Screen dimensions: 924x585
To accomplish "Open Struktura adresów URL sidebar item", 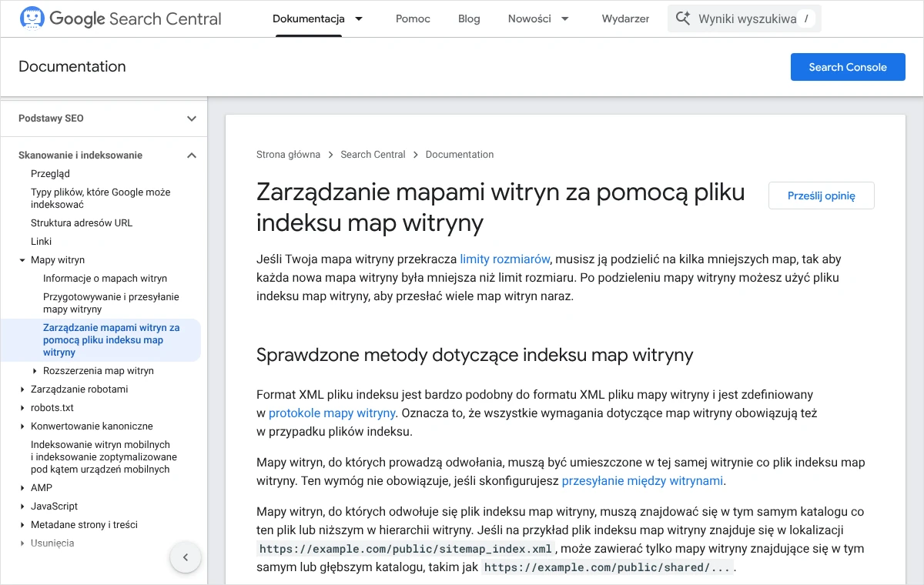I will (x=82, y=223).
